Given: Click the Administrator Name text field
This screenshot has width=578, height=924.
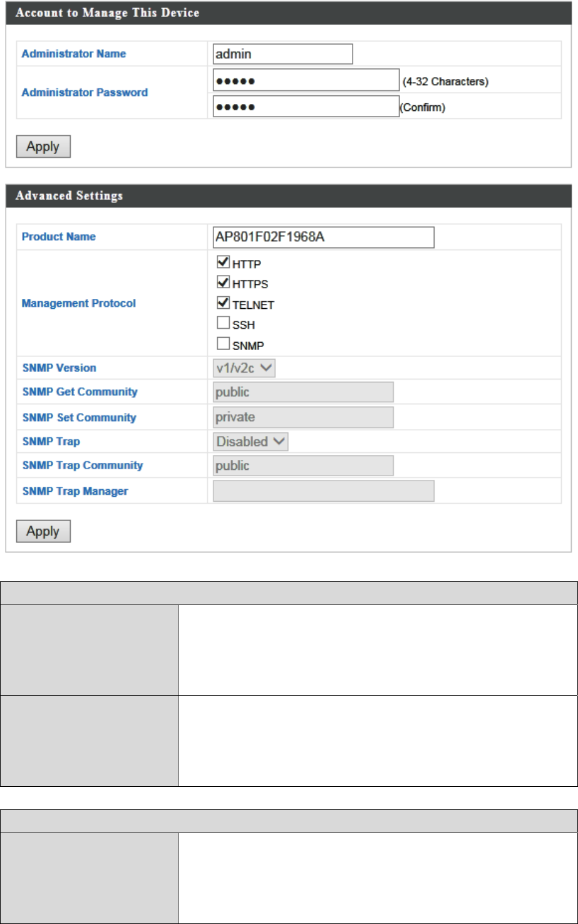Looking at the screenshot, I should click(x=282, y=54).
